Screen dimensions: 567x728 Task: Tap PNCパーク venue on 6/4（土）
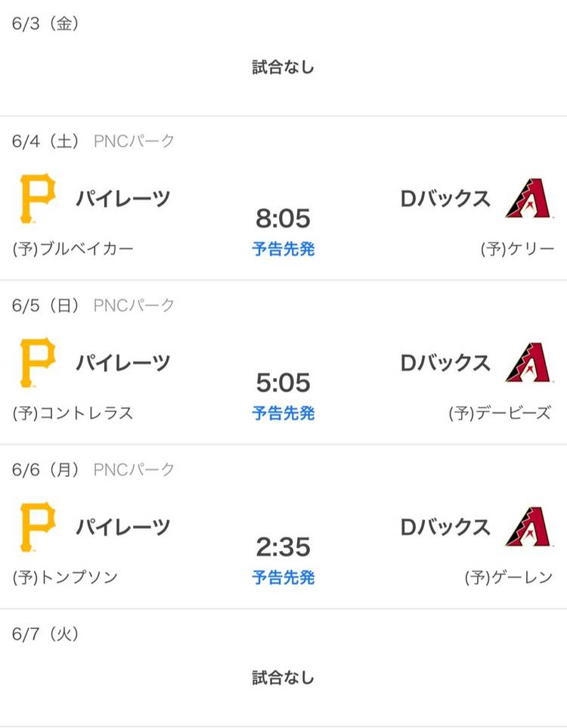134,141
